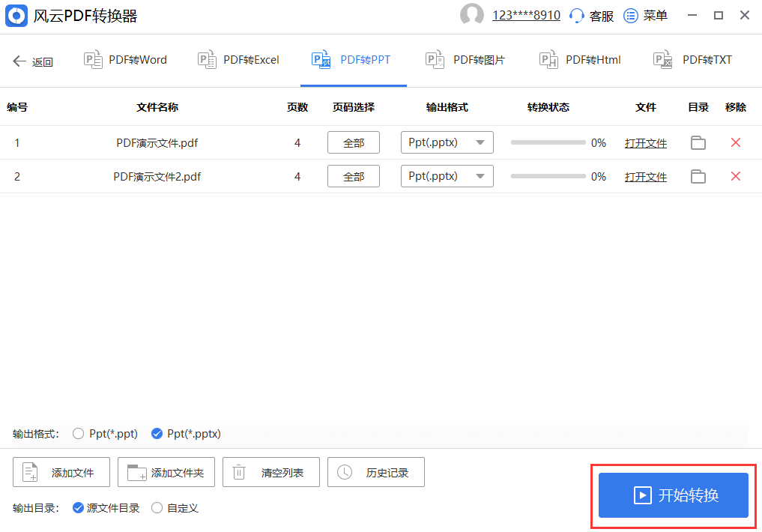The width and height of the screenshot is (762, 532).
Task: Choose 源文件目录 as output directory
Action: click(78, 508)
